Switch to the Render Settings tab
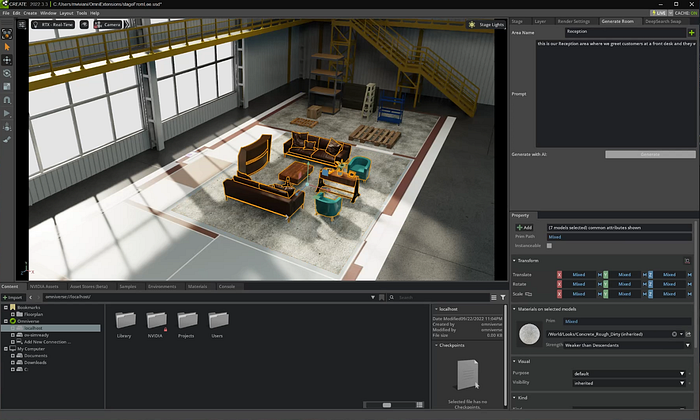 click(x=575, y=20)
